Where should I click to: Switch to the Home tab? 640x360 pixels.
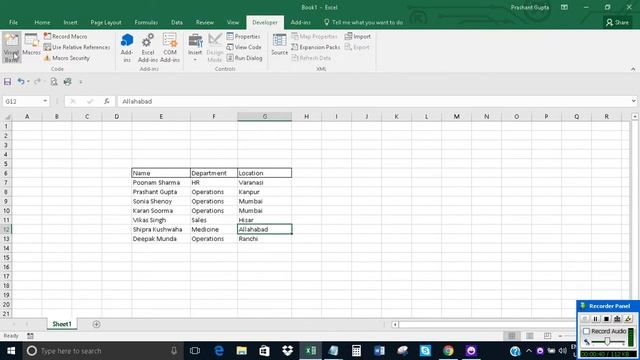42,22
